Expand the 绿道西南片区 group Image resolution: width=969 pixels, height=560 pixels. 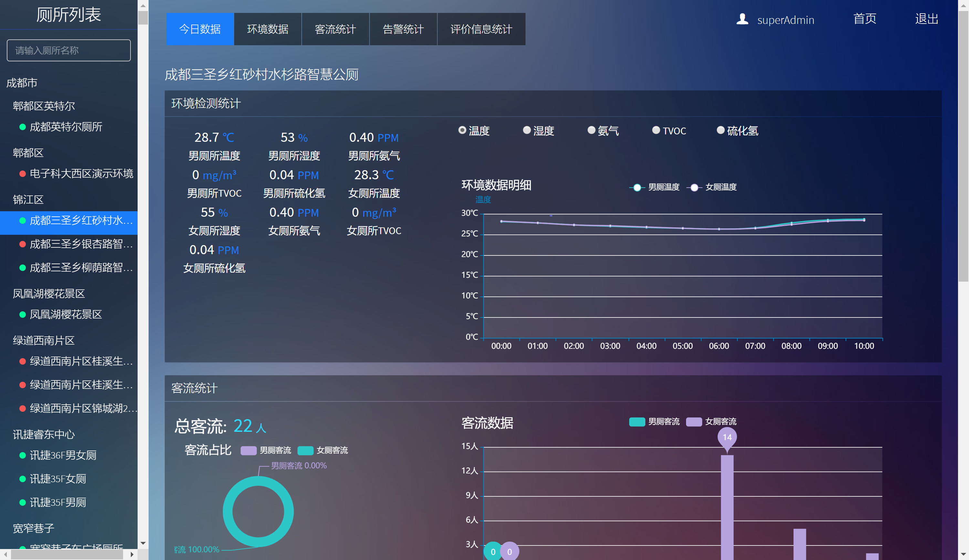44,340
